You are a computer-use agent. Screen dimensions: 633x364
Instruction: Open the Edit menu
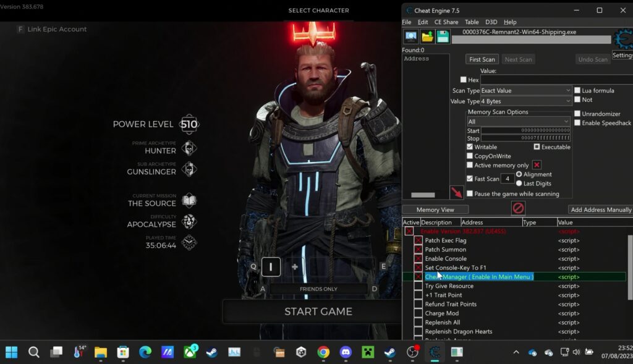pos(423,22)
